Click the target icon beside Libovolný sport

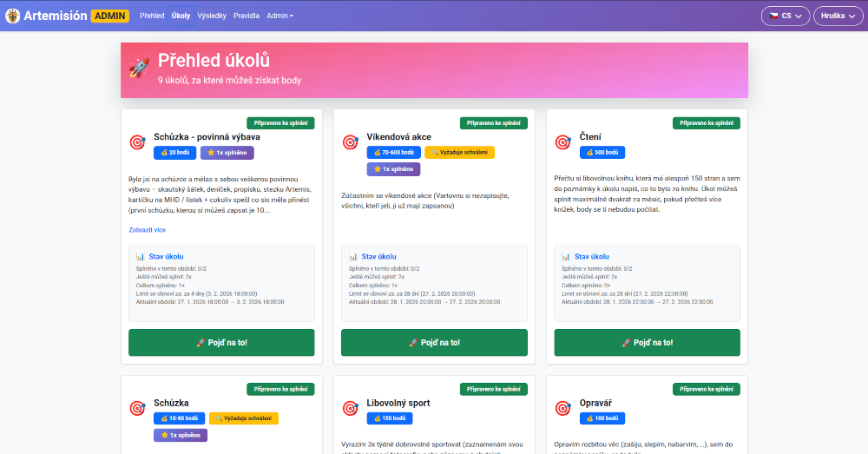pos(350,408)
